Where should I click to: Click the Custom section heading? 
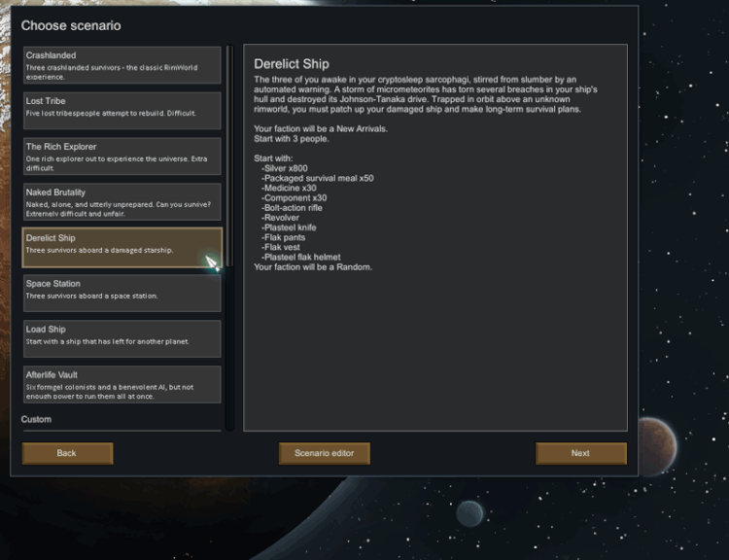pyautogui.click(x=36, y=420)
